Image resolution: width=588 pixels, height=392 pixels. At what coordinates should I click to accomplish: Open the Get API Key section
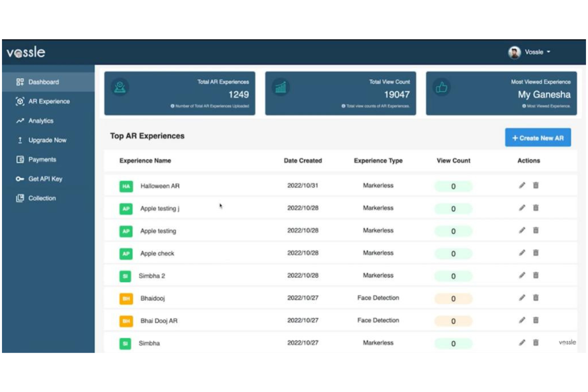tap(45, 179)
